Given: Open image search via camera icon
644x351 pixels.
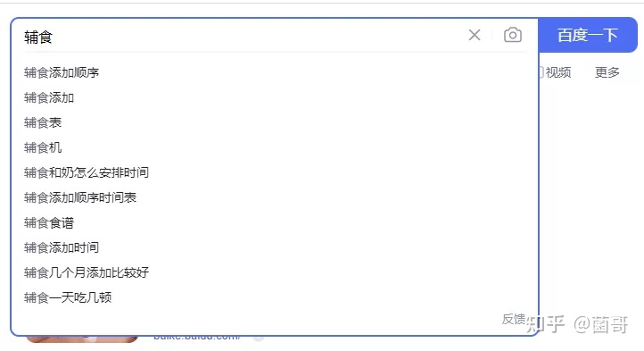Looking at the screenshot, I should point(513,35).
